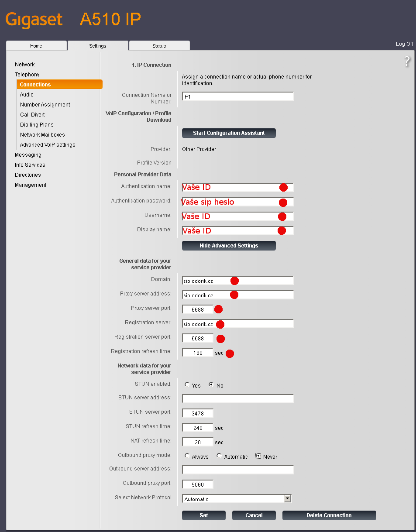This screenshot has height=532, width=416.
Task: Select Connections in the Telephony submenu
Action: pyautogui.click(x=59, y=85)
